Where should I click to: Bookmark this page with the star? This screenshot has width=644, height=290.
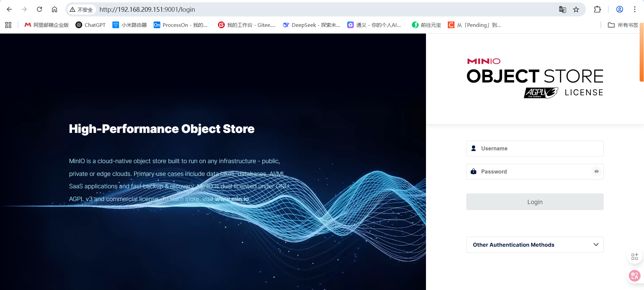[576, 10]
